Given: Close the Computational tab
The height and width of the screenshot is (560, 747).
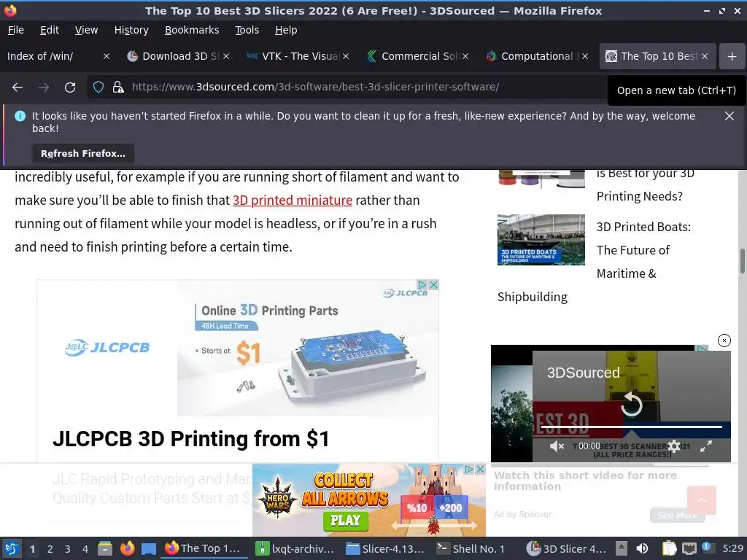Looking at the screenshot, I should (585, 56).
